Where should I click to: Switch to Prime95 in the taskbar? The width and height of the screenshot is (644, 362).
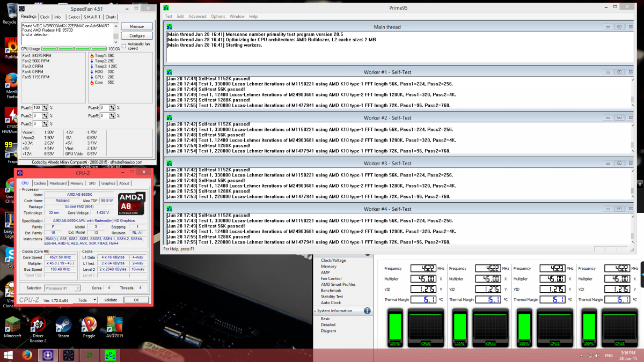click(x=111, y=355)
